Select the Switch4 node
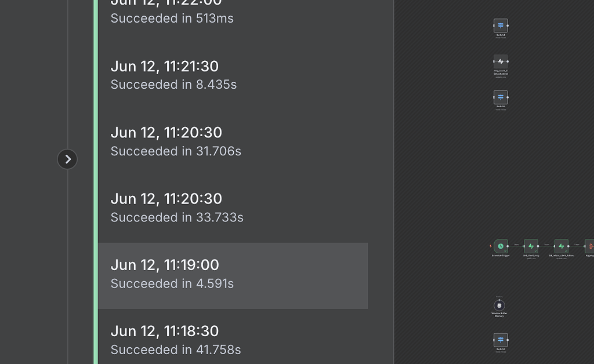The width and height of the screenshot is (594, 364). pos(499,27)
